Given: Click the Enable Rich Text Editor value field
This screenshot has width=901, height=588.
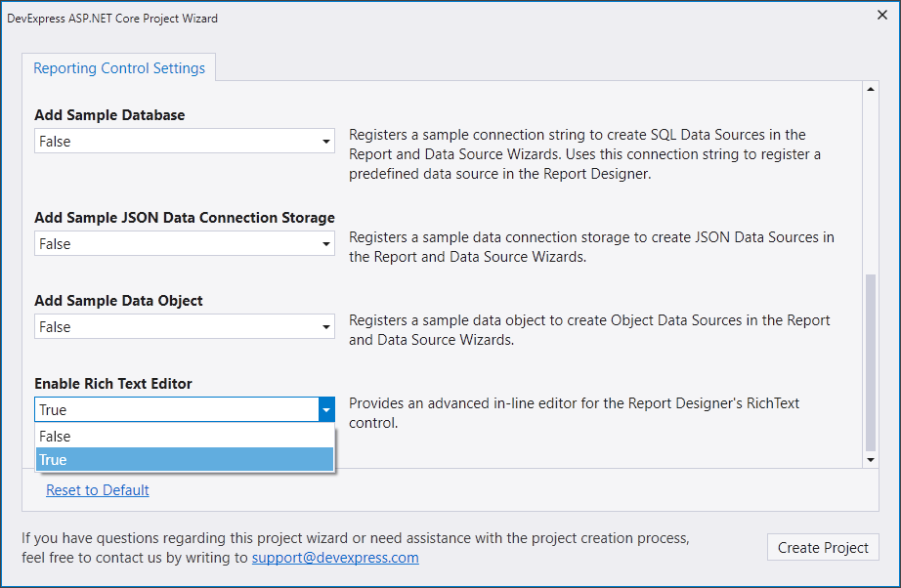Looking at the screenshot, I should [177, 410].
